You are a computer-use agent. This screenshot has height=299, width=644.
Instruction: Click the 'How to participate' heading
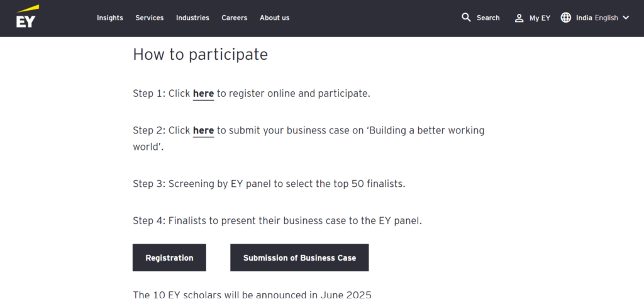coord(201,54)
